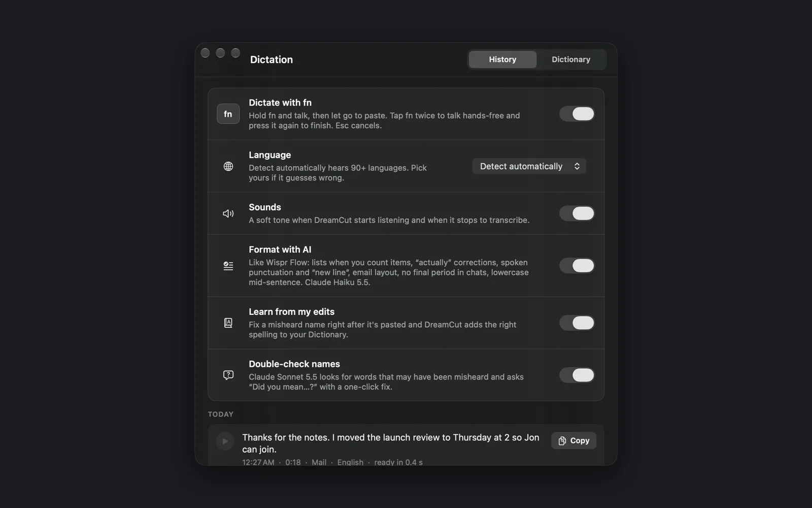Close the Dictation window

tap(206, 53)
